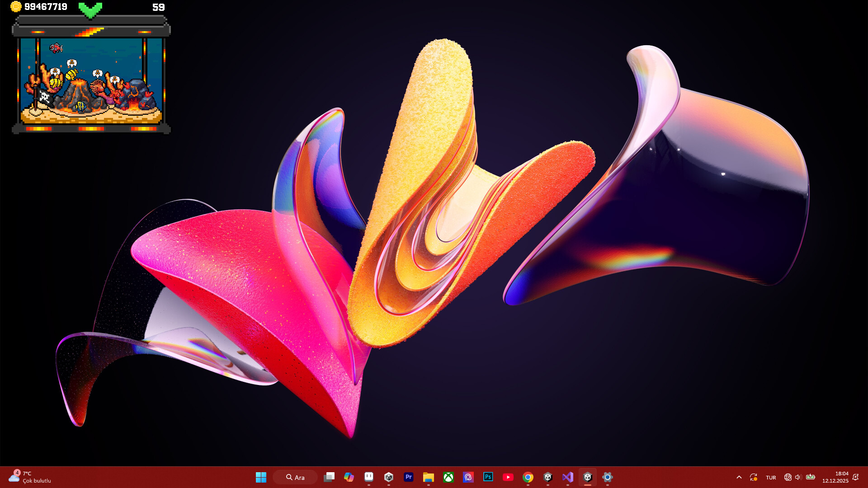Start YouTube from the taskbar
This screenshot has height=488, width=868.
(508, 477)
